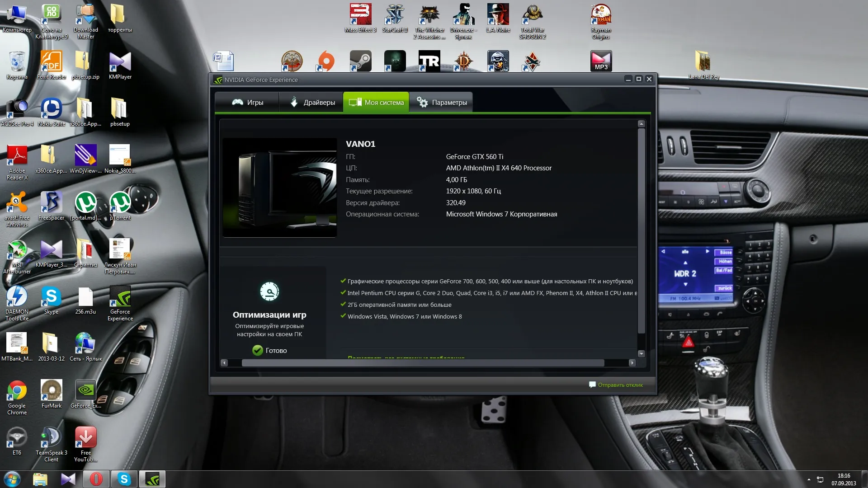Image resolution: width=868 pixels, height=488 pixels.
Task: Open the Lana Del Rey folder
Action: (703, 66)
